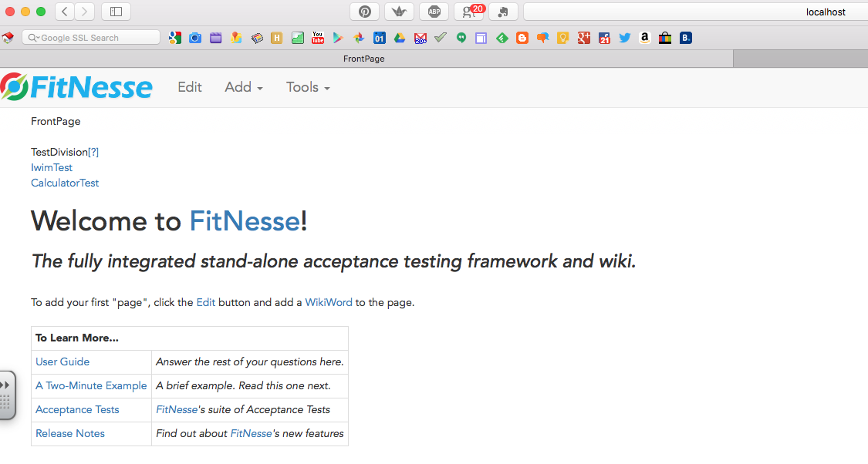868x464 pixels.
Task: Click the localhost address bar
Action: tap(696, 12)
